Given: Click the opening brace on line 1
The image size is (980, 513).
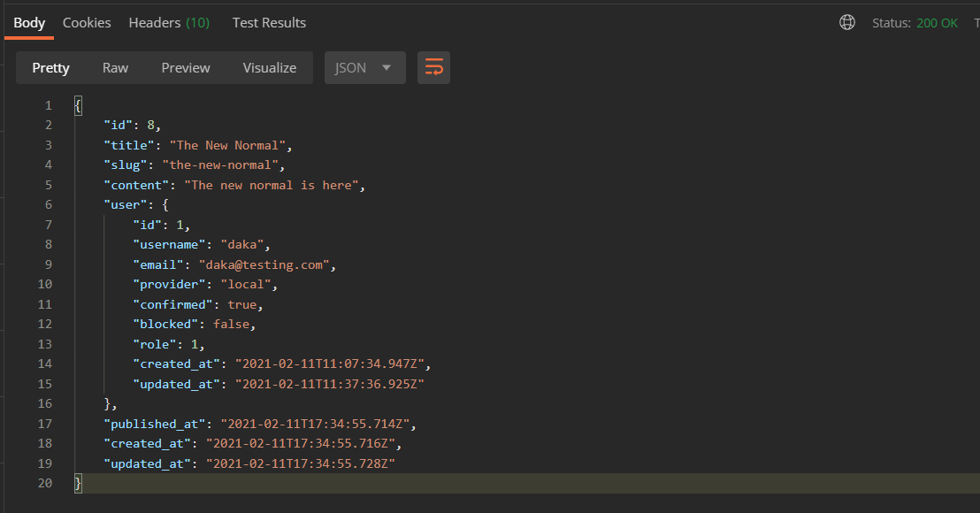Looking at the screenshot, I should pos(78,105).
